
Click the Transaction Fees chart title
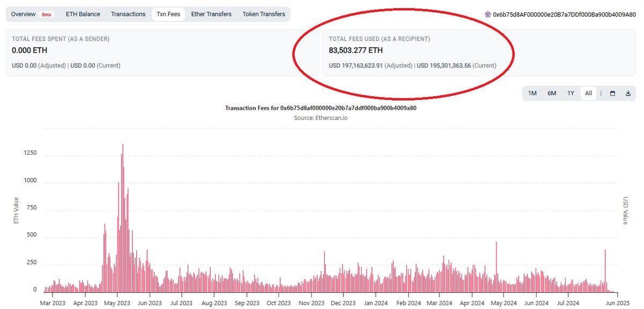tap(320, 107)
